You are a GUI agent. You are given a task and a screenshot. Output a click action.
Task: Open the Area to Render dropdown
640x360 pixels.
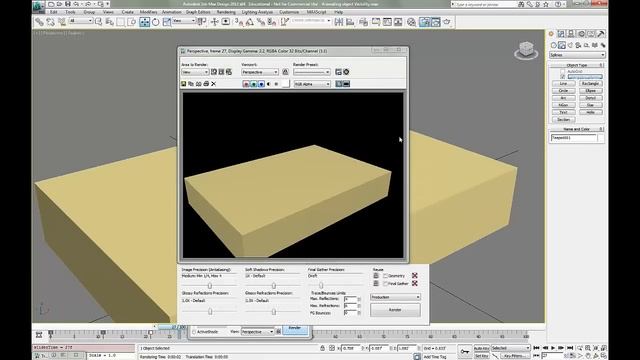pyautogui.click(x=195, y=72)
